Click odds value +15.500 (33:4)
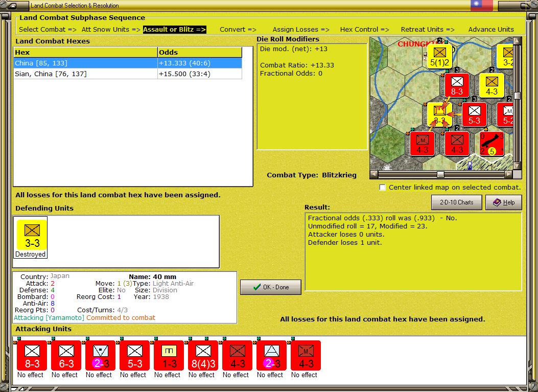The width and height of the screenshot is (538, 392). (x=184, y=74)
